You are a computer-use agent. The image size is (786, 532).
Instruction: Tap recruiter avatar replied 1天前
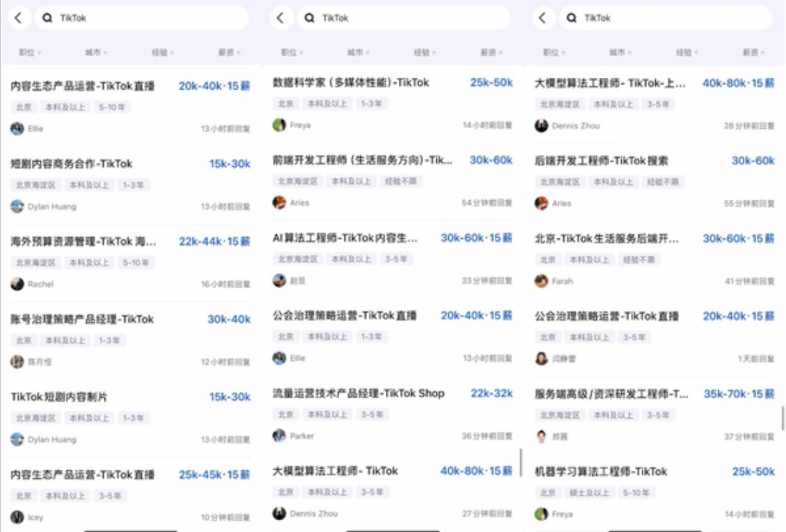541,358
